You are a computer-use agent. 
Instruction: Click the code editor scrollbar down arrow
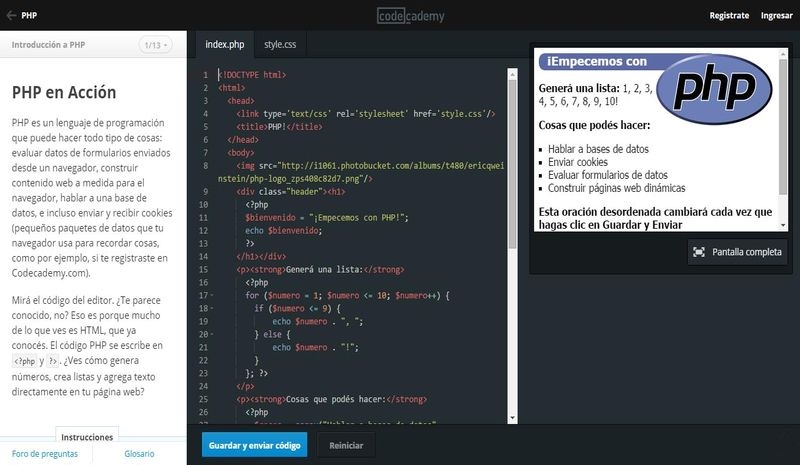(512, 418)
